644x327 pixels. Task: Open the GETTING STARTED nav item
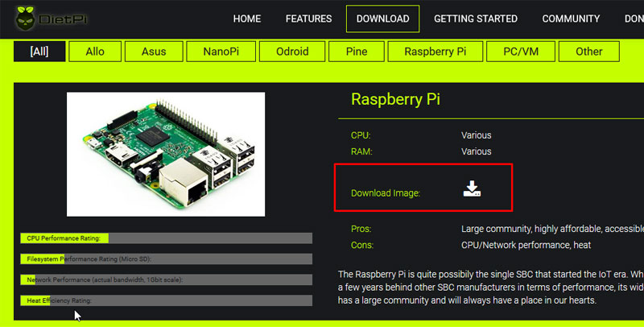point(476,19)
